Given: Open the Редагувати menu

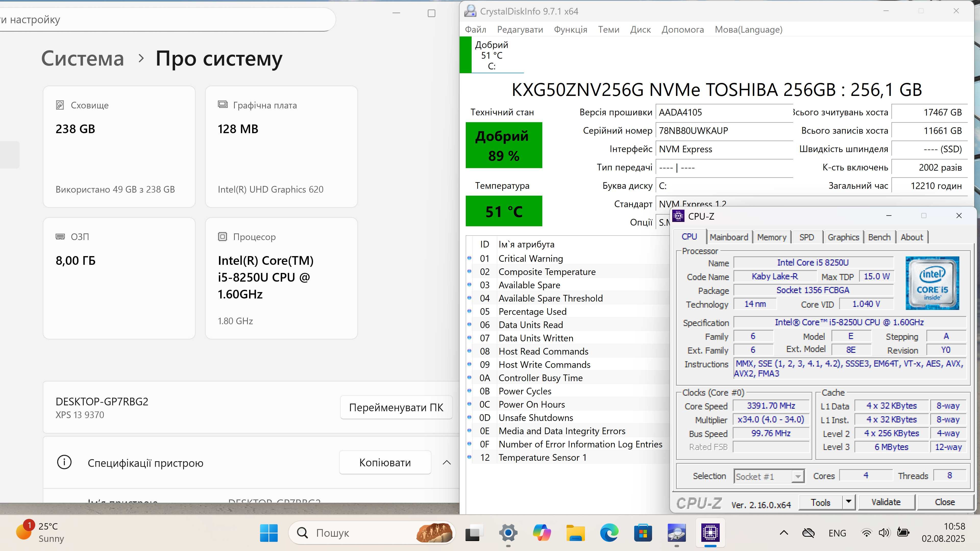Looking at the screenshot, I should click(520, 30).
